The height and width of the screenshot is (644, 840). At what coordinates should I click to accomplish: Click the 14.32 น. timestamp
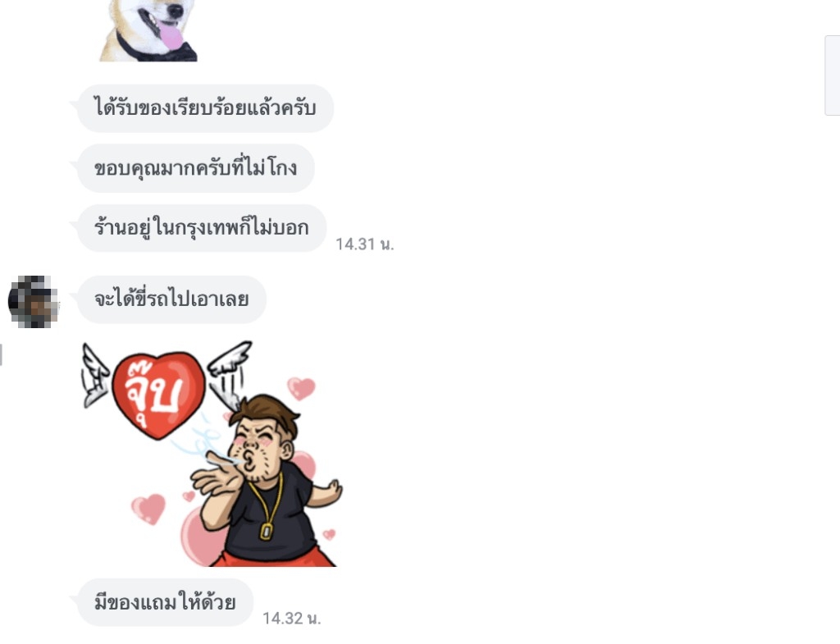click(x=291, y=619)
